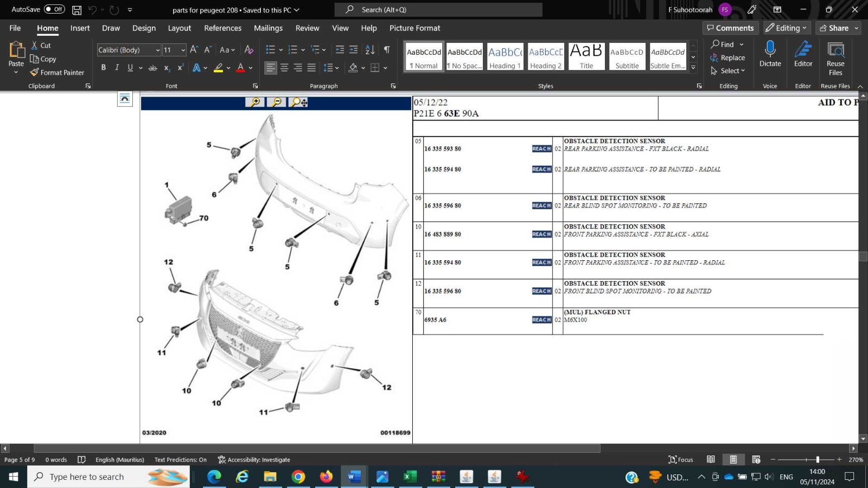Open the Paste clipboard icon
This screenshot has width=868, height=488.
(16, 50)
